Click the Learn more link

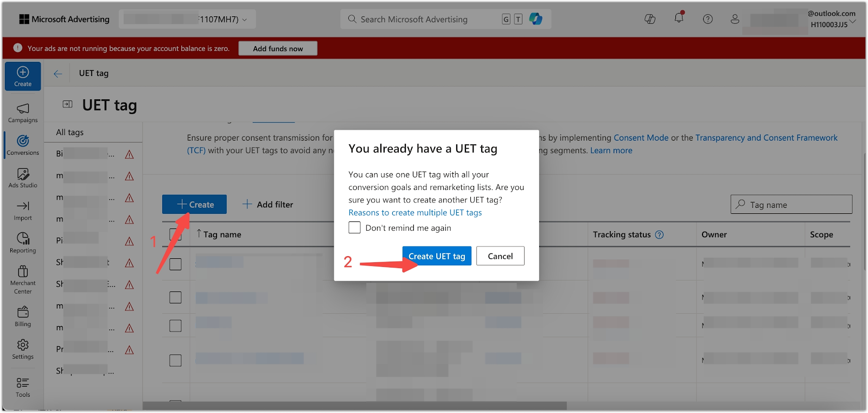pos(611,150)
